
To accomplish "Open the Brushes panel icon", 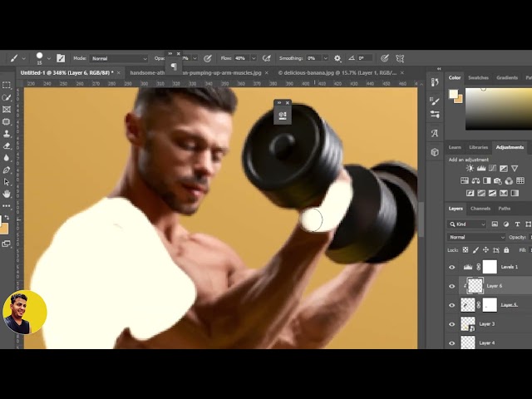I will coord(435,101).
